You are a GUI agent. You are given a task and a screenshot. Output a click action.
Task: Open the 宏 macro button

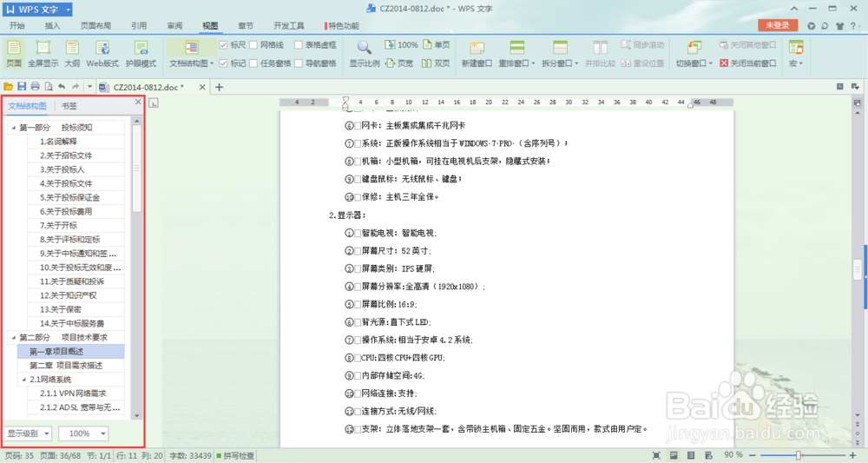click(796, 54)
